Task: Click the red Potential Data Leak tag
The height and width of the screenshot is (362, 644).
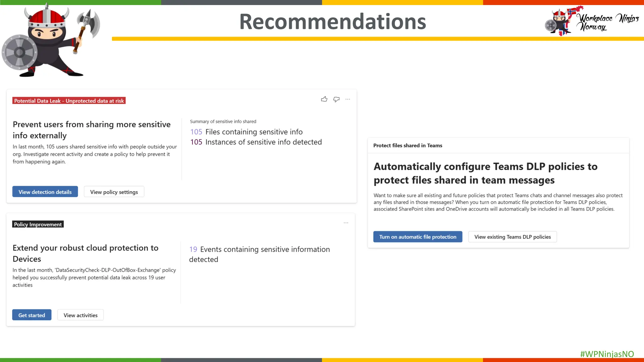Action: (69, 101)
